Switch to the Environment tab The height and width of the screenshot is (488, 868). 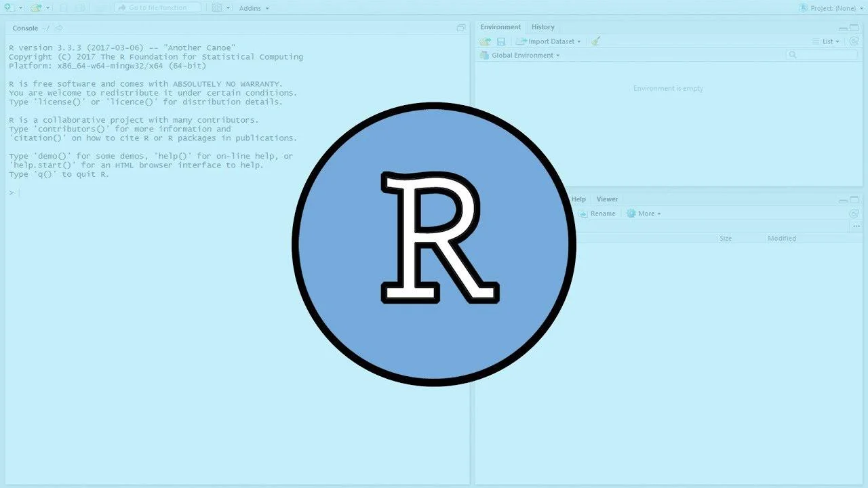point(500,27)
